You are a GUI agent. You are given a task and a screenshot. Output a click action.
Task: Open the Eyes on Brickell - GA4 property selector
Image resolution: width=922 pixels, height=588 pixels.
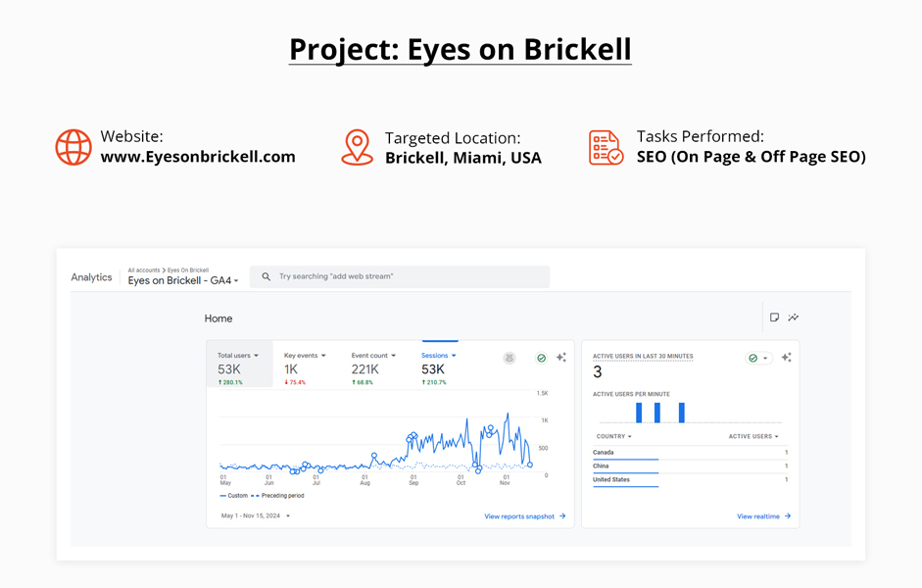click(x=183, y=281)
